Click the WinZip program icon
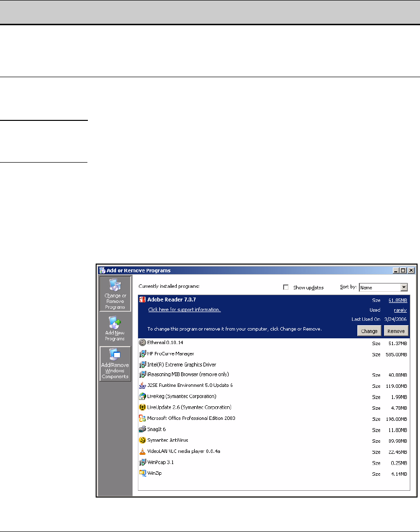Image resolution: width=420 pixels, height=532 pixels. 142,473
